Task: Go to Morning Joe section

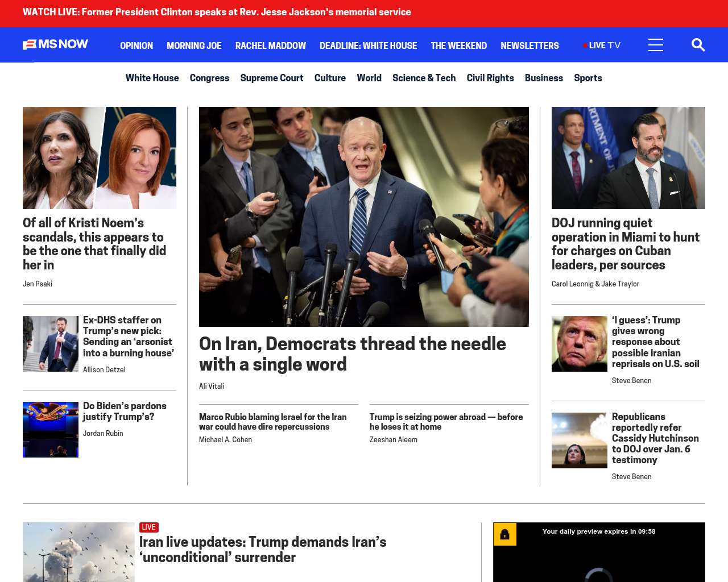Action: coord(194,45)
